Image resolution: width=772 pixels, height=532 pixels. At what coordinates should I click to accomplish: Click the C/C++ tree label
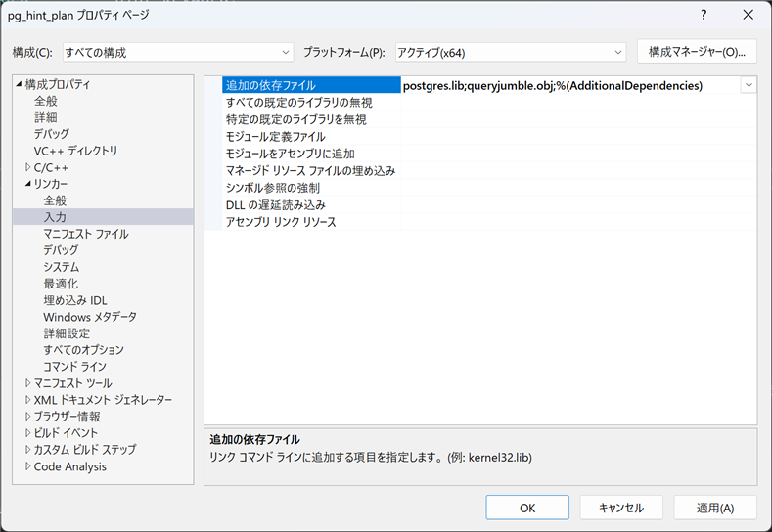51,167
